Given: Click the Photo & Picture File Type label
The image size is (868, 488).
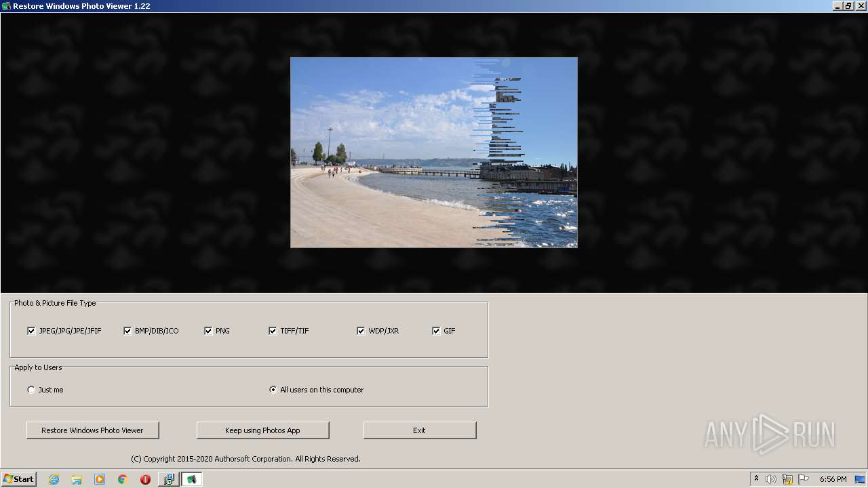Looking at the screenshot, I should pyautogui.click(x=55, y=303).
